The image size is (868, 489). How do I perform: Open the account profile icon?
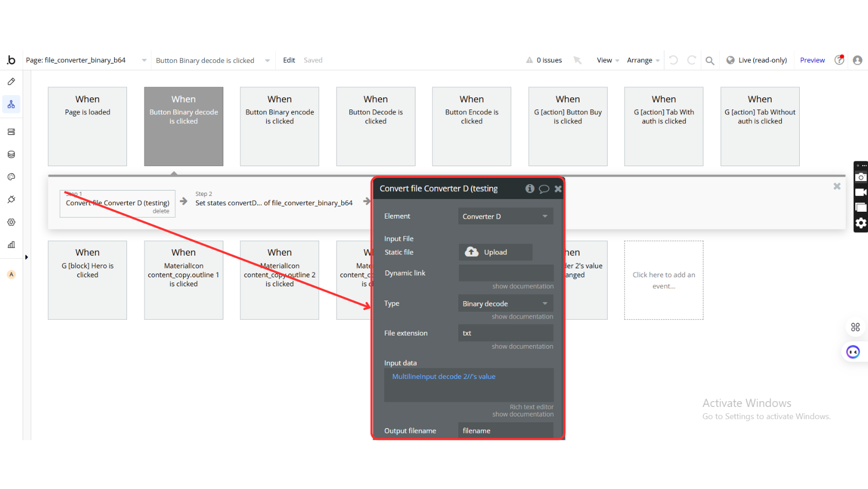coord(857,60)
